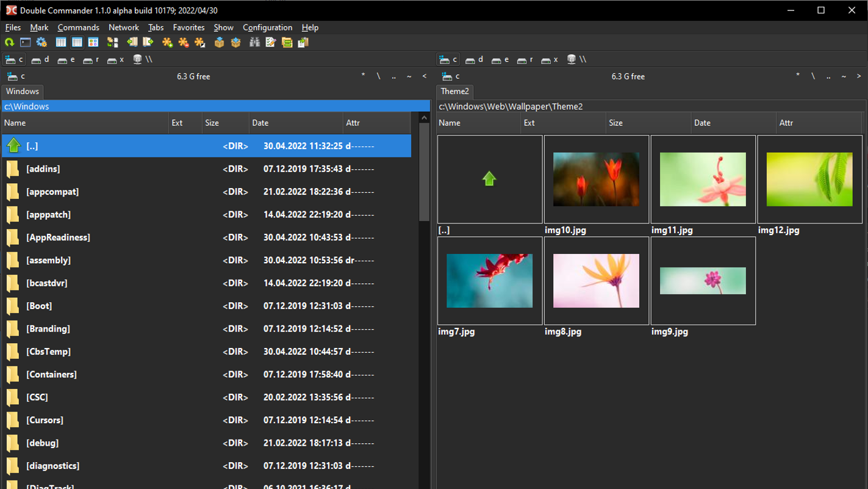The height and width of the screenshot is (489, 868).
Task: Click the unselect group star-minus icon
Action: tap(183, 42)
